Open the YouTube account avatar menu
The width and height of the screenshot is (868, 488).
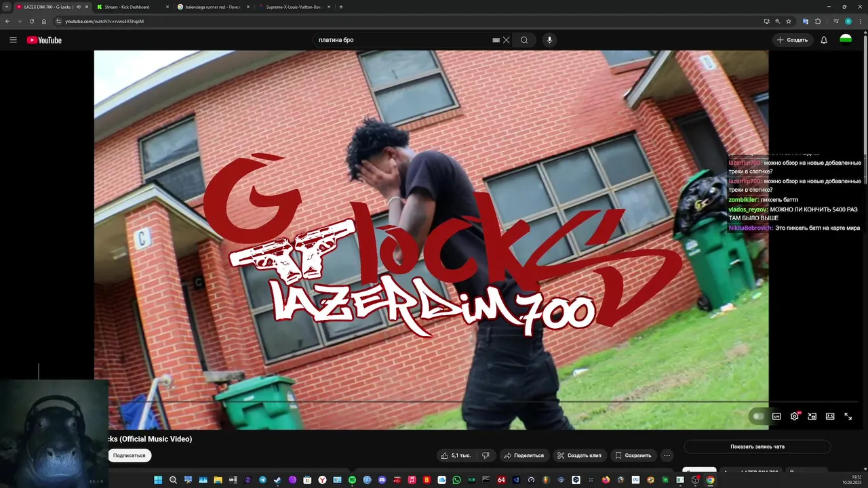(x=846, y=40)
